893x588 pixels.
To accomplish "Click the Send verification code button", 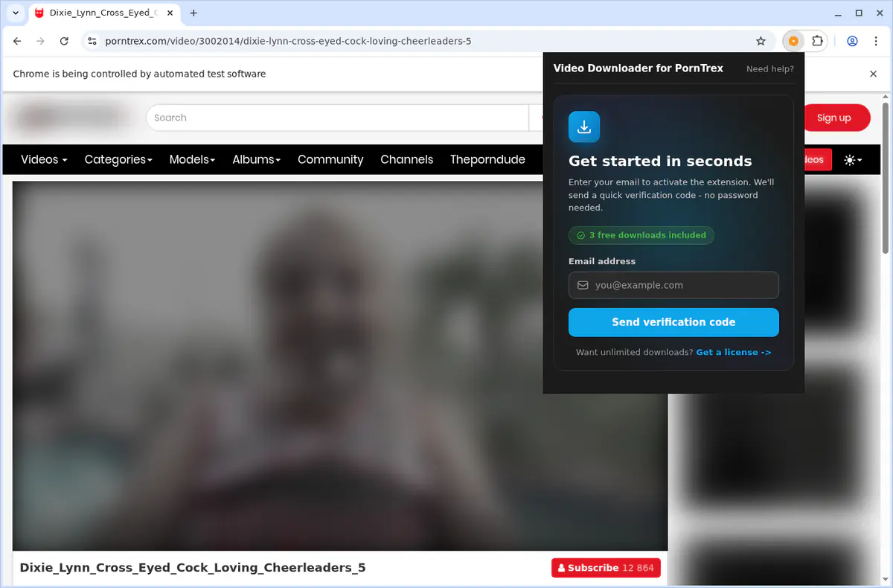I will click(x=673, y=322).
